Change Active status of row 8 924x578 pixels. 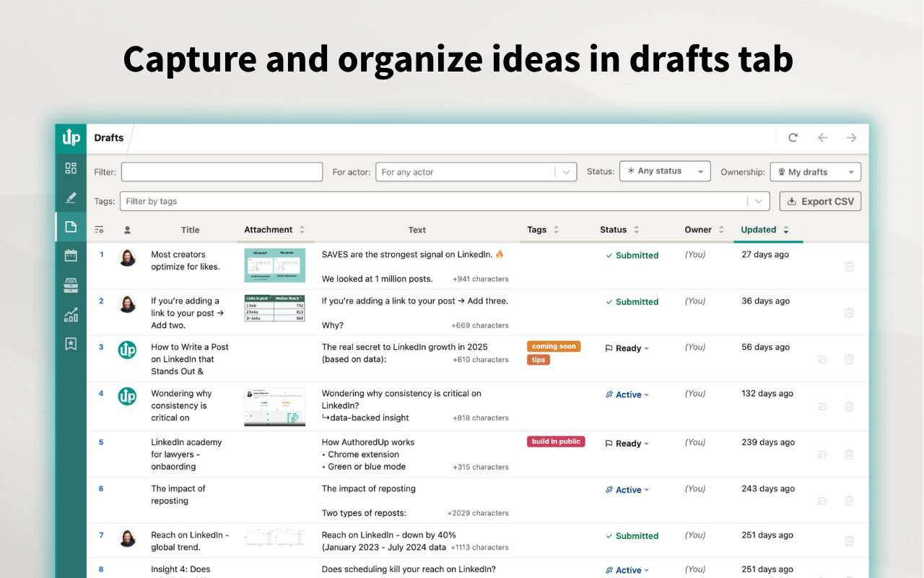click(627, 570)
